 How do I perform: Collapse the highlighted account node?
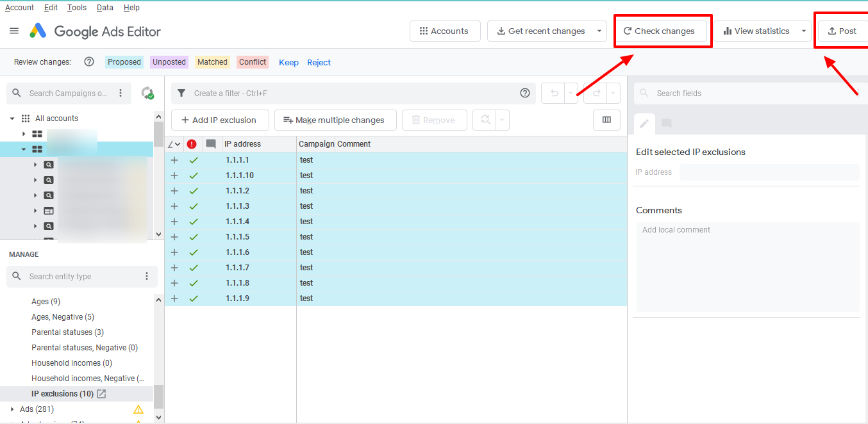coord(24,149)
